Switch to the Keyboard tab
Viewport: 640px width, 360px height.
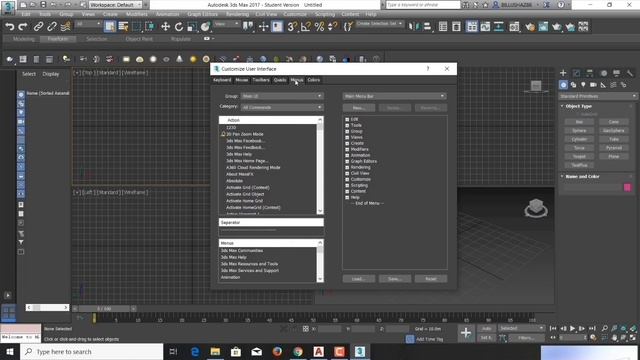click(222, 80)
